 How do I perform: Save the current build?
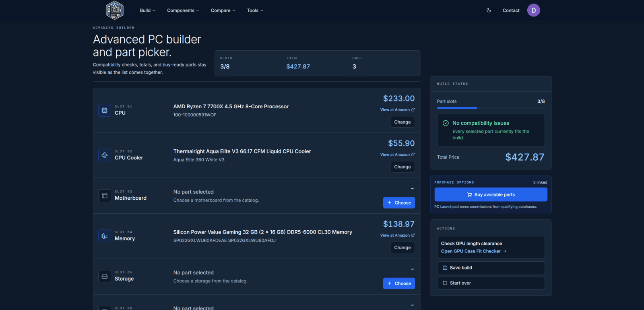tap(491, 268)
